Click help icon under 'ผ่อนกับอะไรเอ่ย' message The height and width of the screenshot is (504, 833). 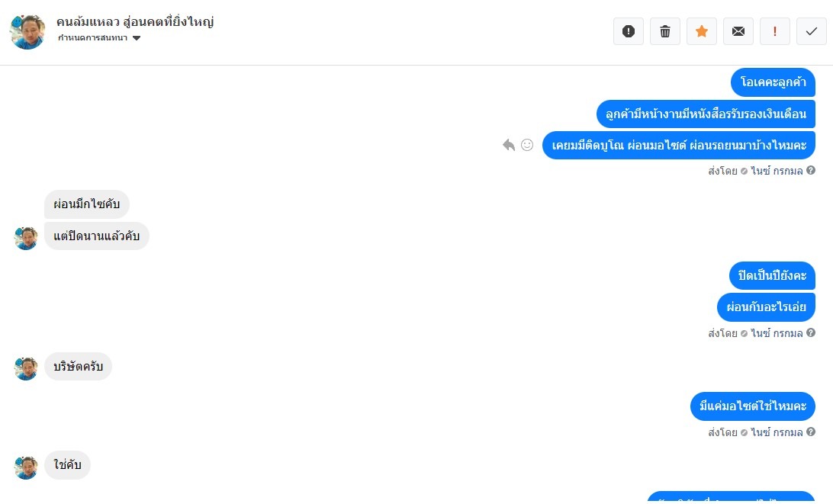click(811, 333)
